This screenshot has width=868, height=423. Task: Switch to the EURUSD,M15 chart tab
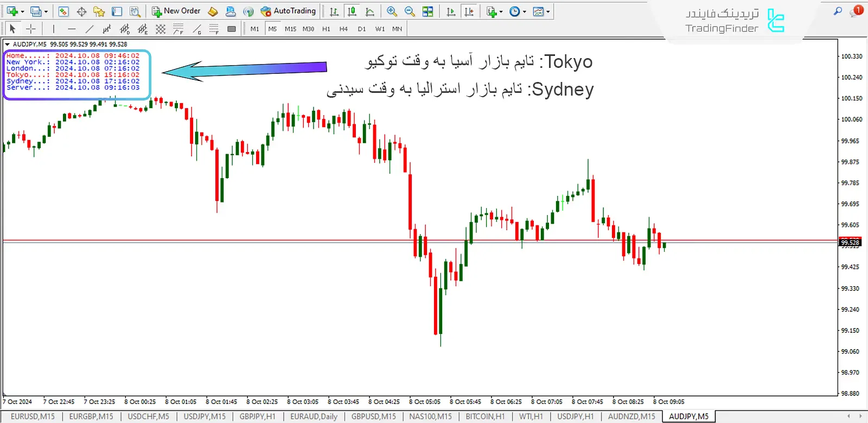[33, 416]
